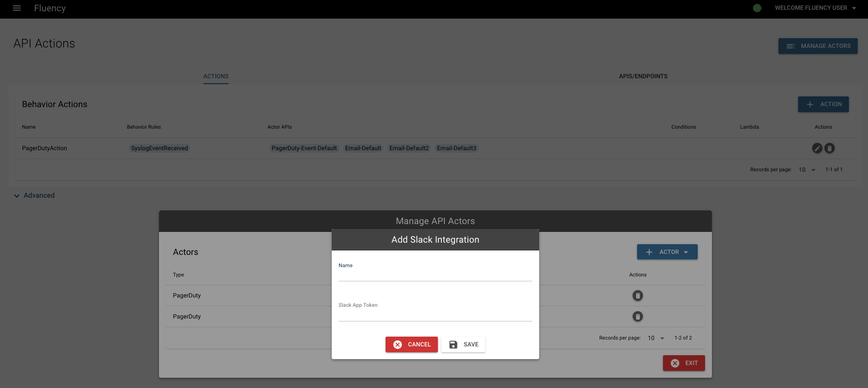Click the Manage Actors button
This screenshot has width=868, height=388.
(x=818, y=46)
